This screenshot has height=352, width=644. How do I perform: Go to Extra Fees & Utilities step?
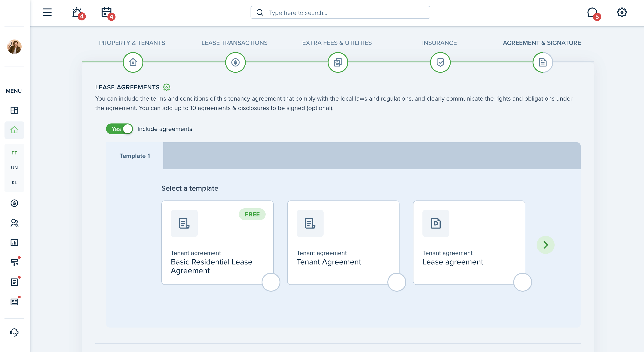[337, 43]
